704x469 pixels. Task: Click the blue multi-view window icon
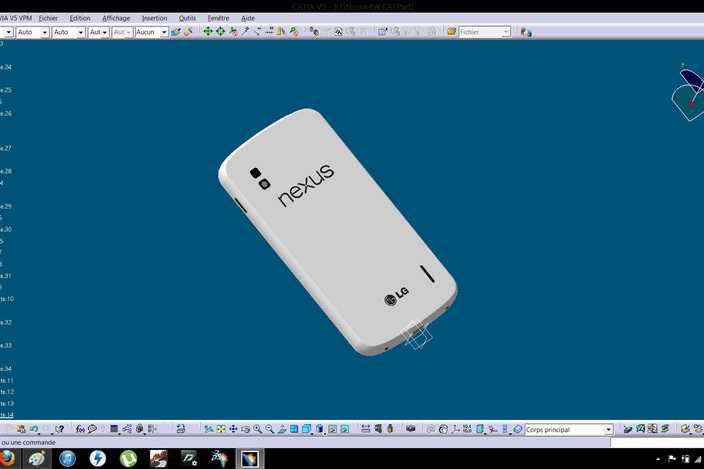(x=294, y=429)
